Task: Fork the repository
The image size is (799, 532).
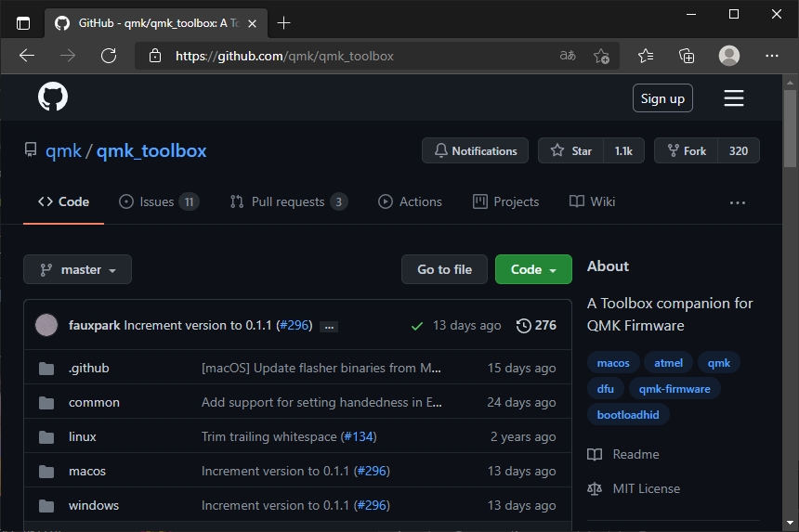Action: (687, 150)
